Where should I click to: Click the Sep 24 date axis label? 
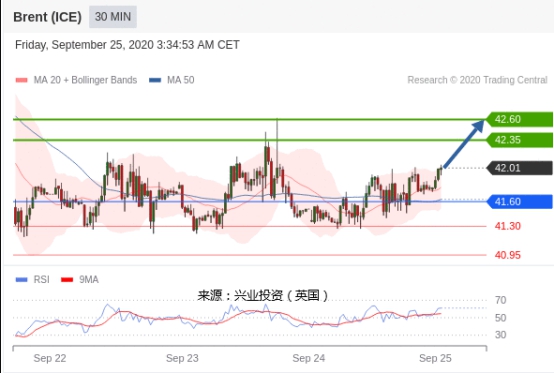click(309, 358)
